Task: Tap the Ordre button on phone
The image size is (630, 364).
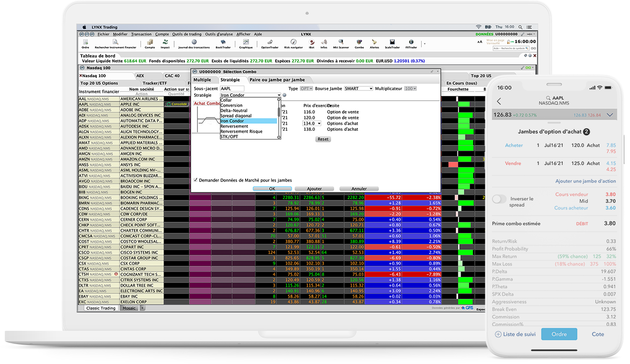Action: (559, 334)
